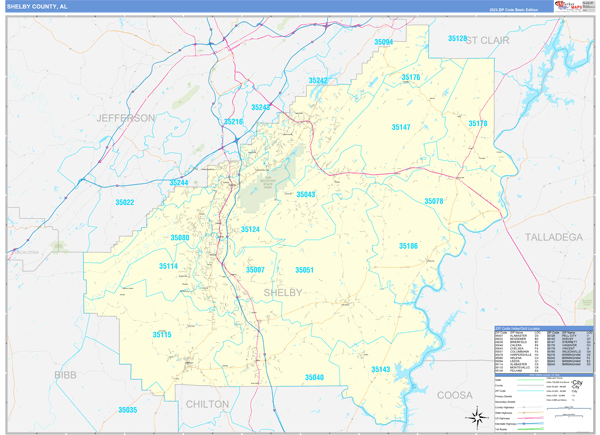Click the JEFFERSON county label

(126, 118)
